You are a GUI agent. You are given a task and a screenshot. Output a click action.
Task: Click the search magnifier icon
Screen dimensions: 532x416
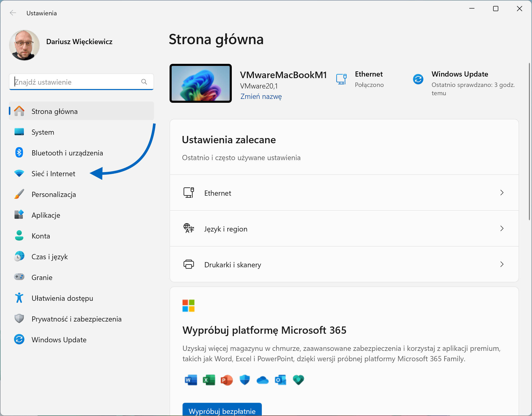[144, 82]
